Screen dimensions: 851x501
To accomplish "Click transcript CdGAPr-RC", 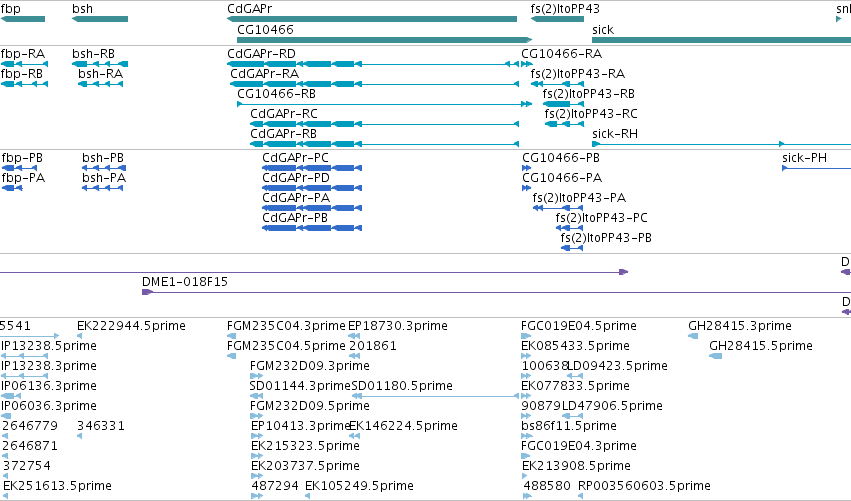I will (284, 114).
